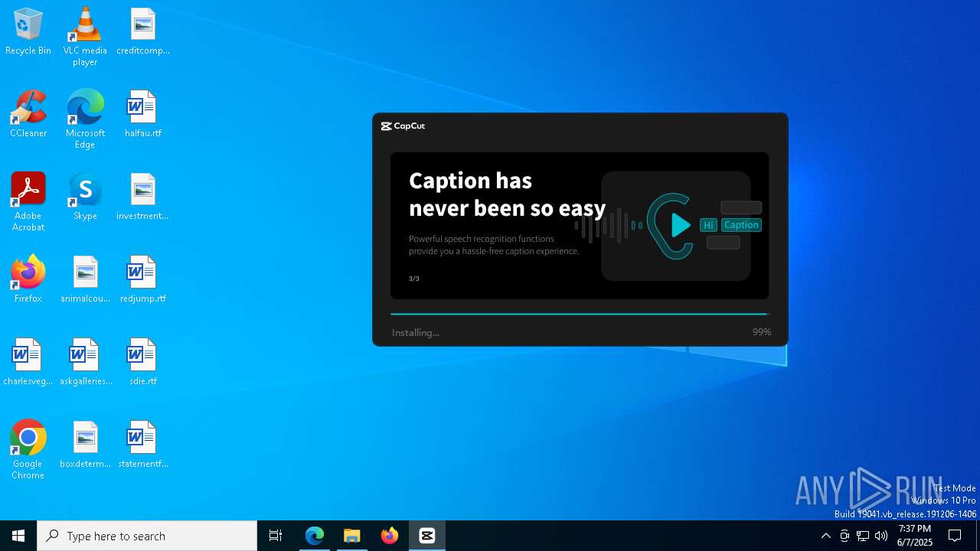Viewport: 980px width, 551px height.
Task: Select the askgalleries document icon
Action: point(85,362)
